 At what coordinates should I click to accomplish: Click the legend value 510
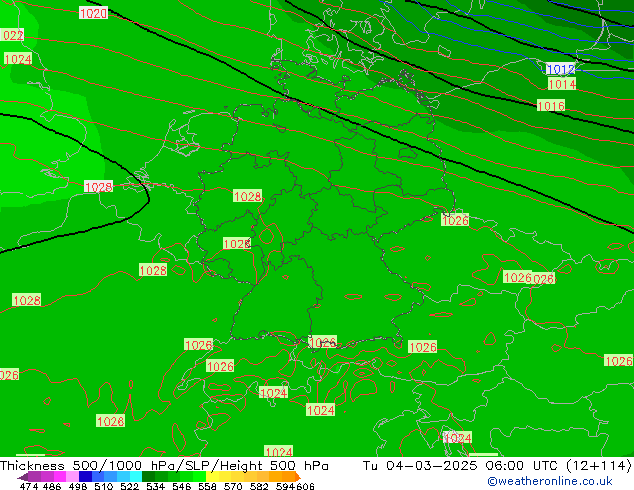point(104,486)
